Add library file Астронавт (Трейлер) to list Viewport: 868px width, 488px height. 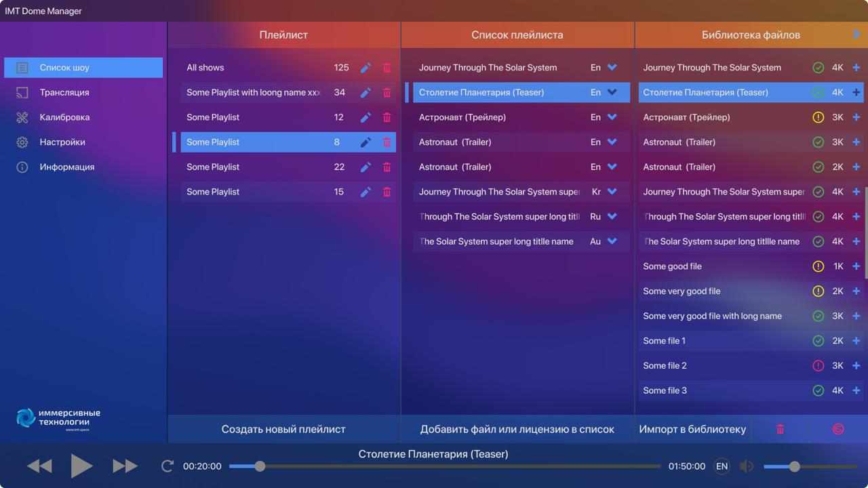tap(856, 117)
